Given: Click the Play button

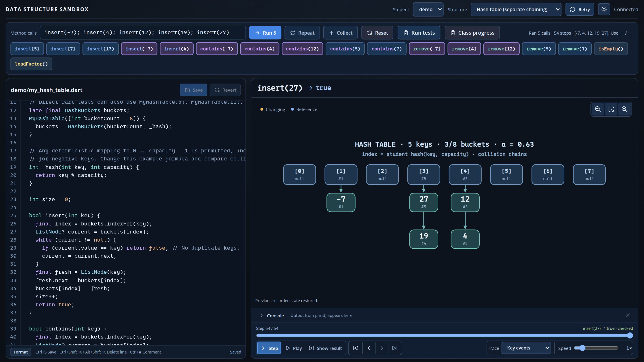Looking at the screenshot, I should pos(294,348).
